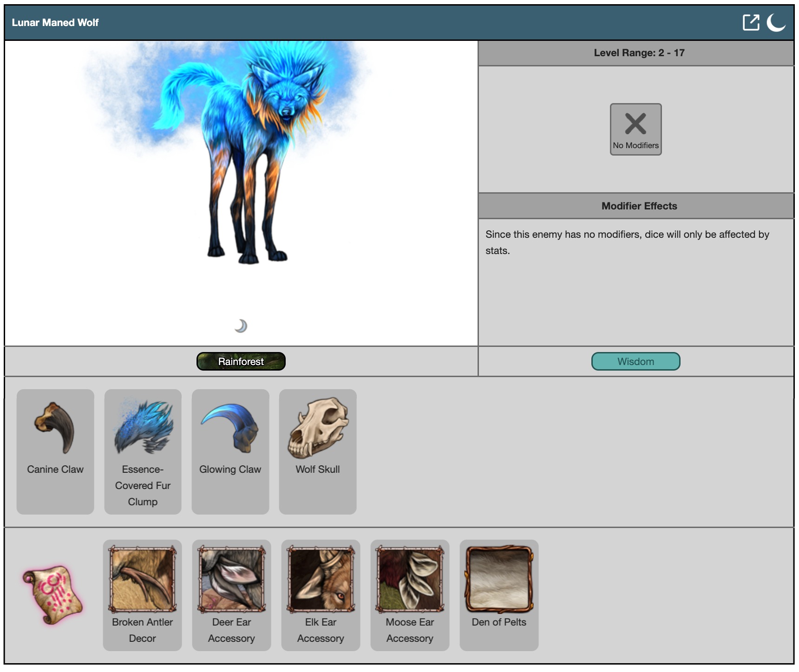This screenshot has height=672, width=799.
Task: Click the Lunar Maned Wolf title text
Action: (x=55, y=22)
